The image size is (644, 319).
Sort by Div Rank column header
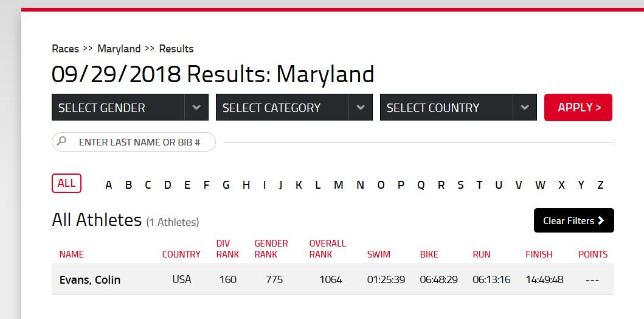[227, 249]
